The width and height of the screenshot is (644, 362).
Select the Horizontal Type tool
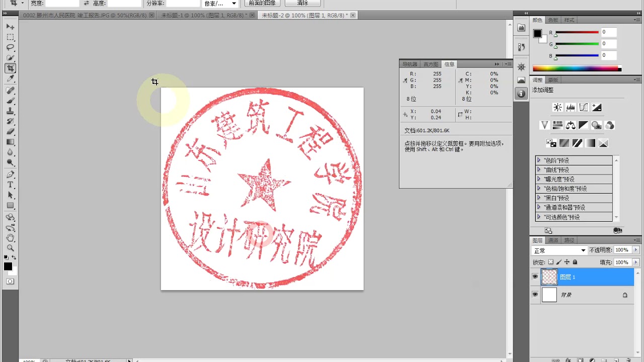point(10,185)
